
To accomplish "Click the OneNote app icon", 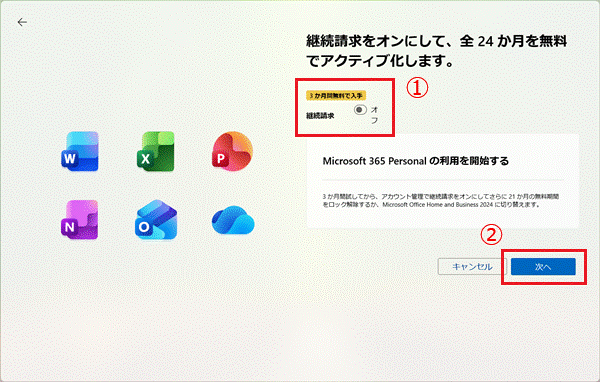I will tap(80, 220).
